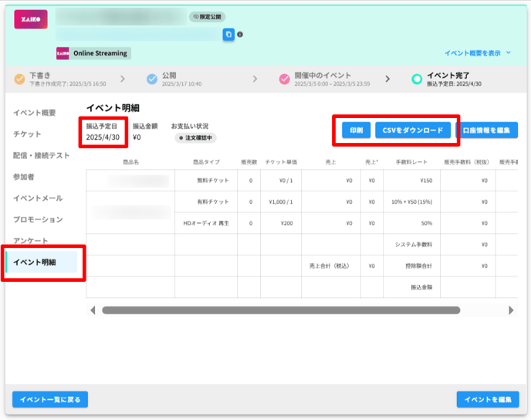This screenshot has height=420, width=531.
Task: Click the ZAIKO logo at top left
Action: 31,18
